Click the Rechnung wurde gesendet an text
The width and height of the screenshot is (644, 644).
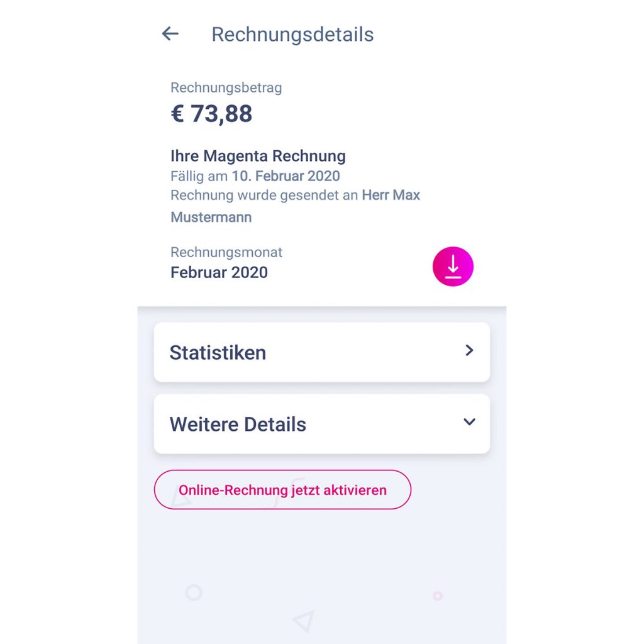pyautogui.click(x=264, y=196)
